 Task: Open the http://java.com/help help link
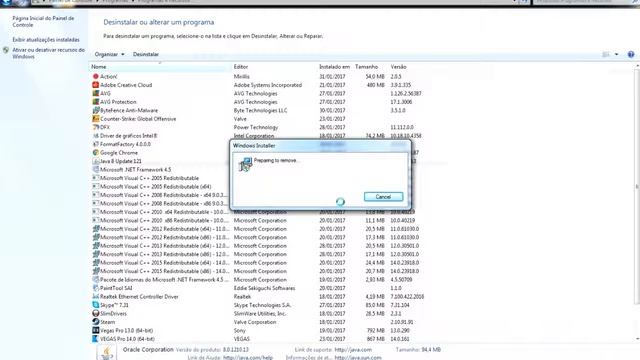click(248, 358)
